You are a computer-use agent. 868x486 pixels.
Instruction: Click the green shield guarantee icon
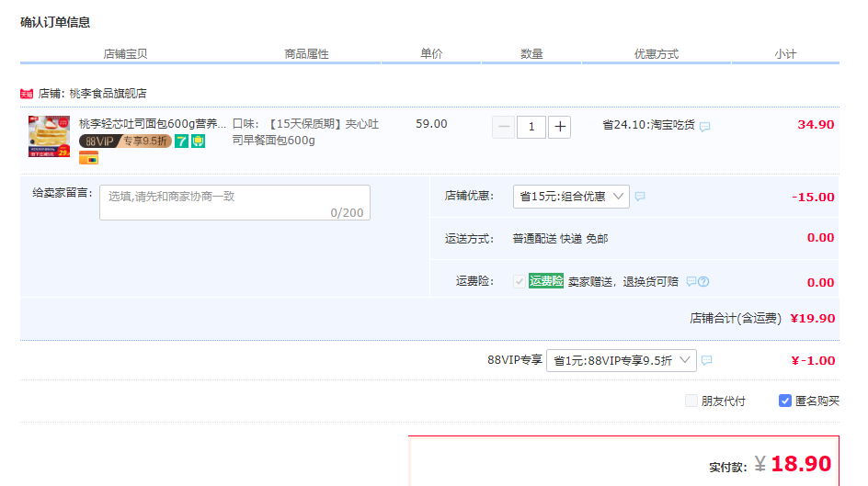tap(199, 141)
